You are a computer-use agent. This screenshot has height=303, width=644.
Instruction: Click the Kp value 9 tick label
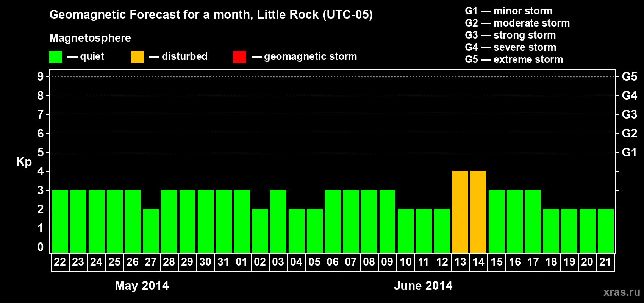pos(41,77)
